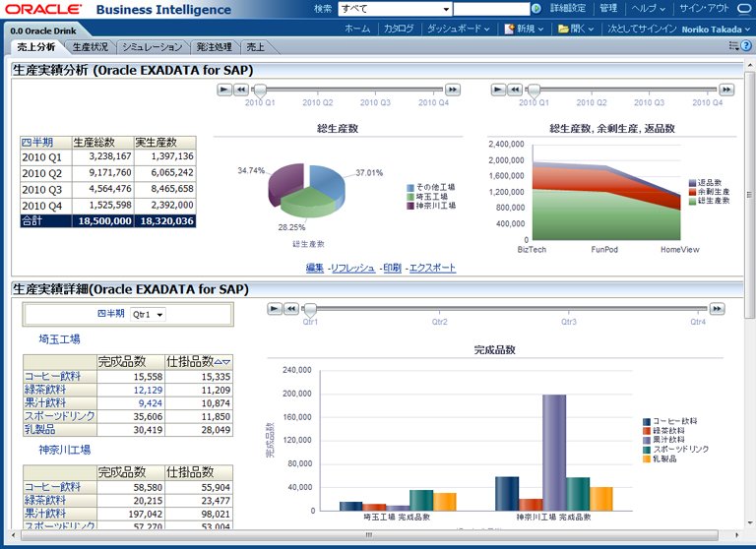Click the 印刷 link
Image resolution: width=756 pixels, height=549 pixels.
point(393,268)
